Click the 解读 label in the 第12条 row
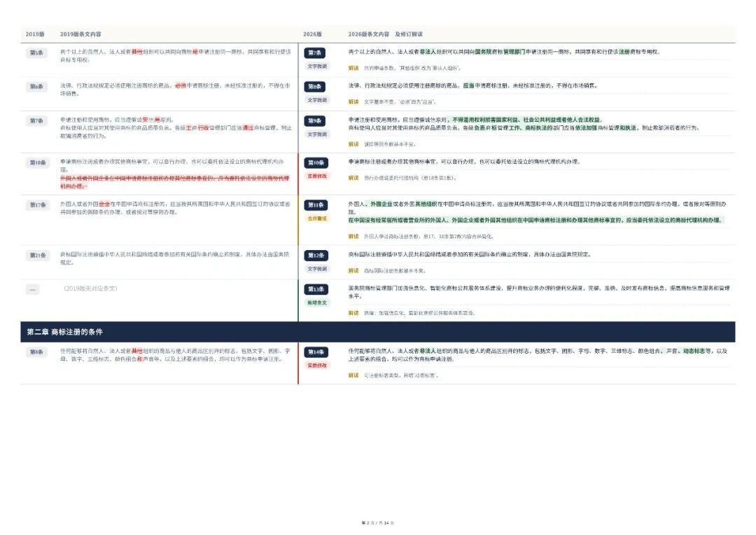This screenshot has height=535, width=756. [x=353, y=270]
